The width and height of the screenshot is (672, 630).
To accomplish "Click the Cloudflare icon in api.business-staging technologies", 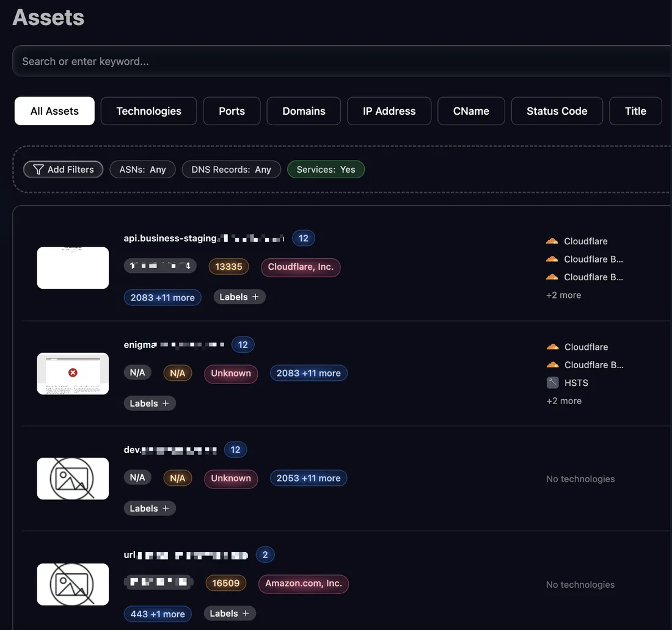I will 552,241.
